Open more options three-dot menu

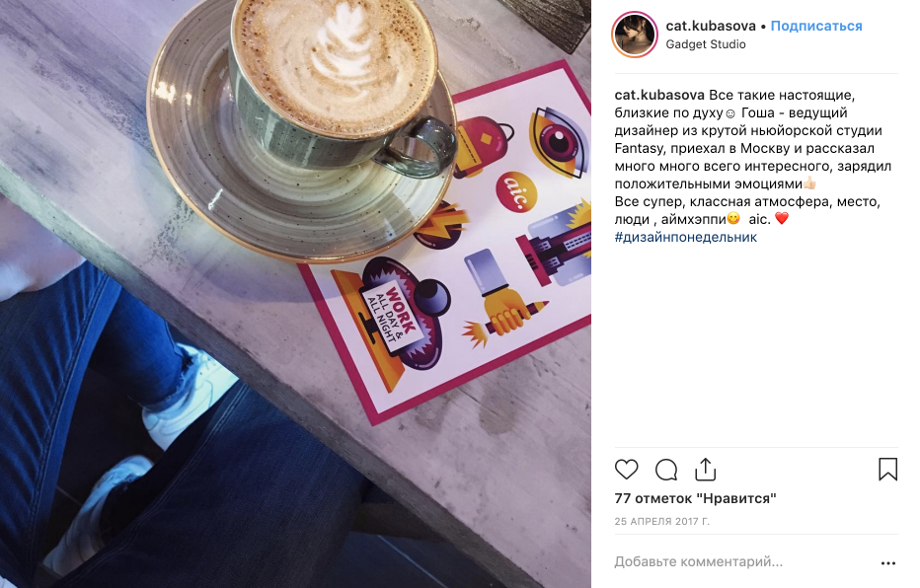888,562
